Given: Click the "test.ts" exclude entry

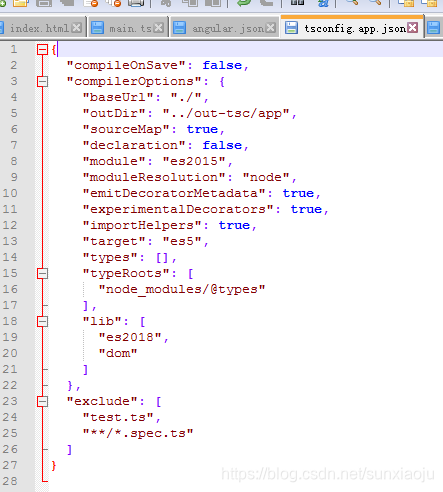Looking at the screenshot, I should click(118, 418).
